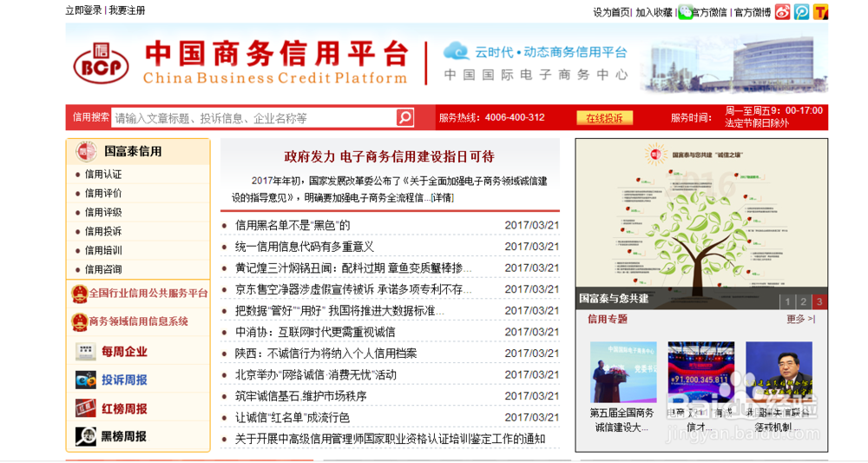The image size is (868, 463).
Task: Click the search magnifier icon
Action: (405, 117)
